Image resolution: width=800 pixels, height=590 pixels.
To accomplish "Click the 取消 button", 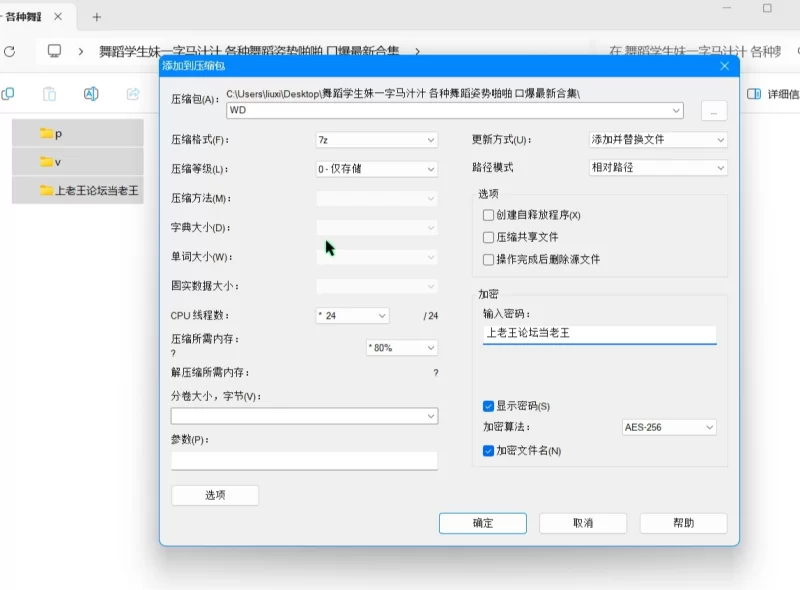I will [x=583, y=523].
